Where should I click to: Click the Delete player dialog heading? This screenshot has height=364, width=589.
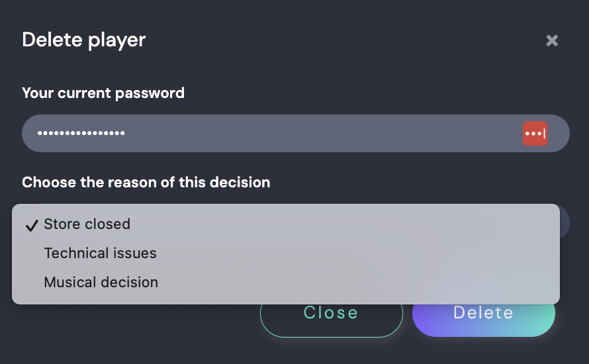83,40
